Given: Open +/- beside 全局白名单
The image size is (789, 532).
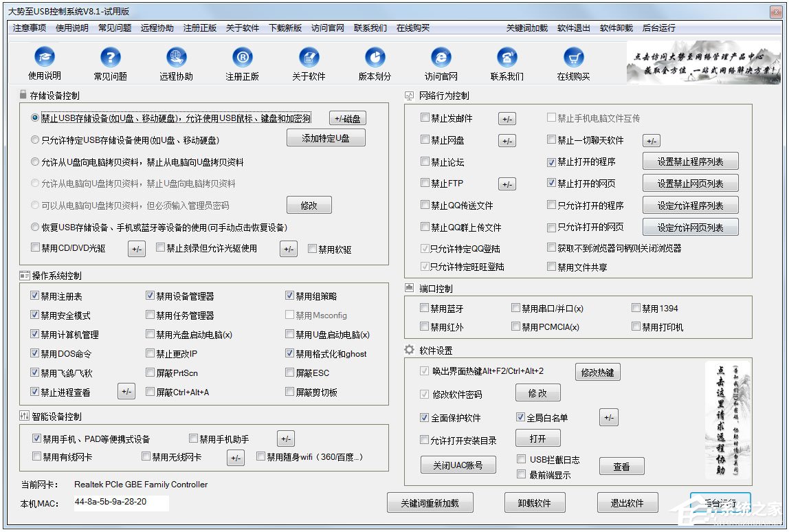Looking at the screenshot, I should (608, 417).
